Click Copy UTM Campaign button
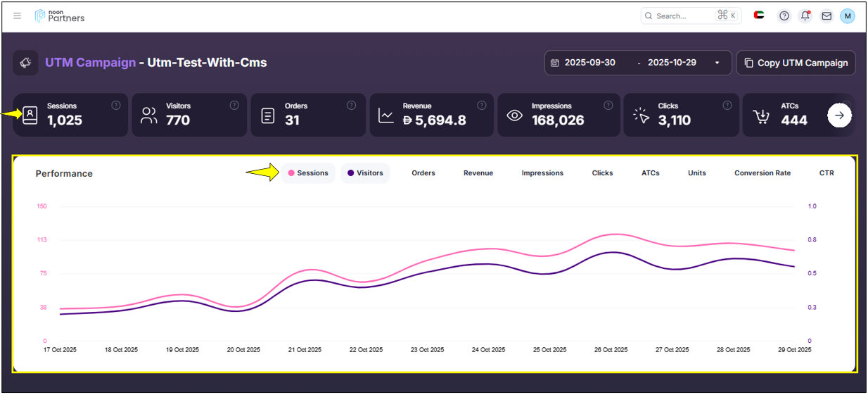This screenshot has height=395, width=868. pos(796,63)
